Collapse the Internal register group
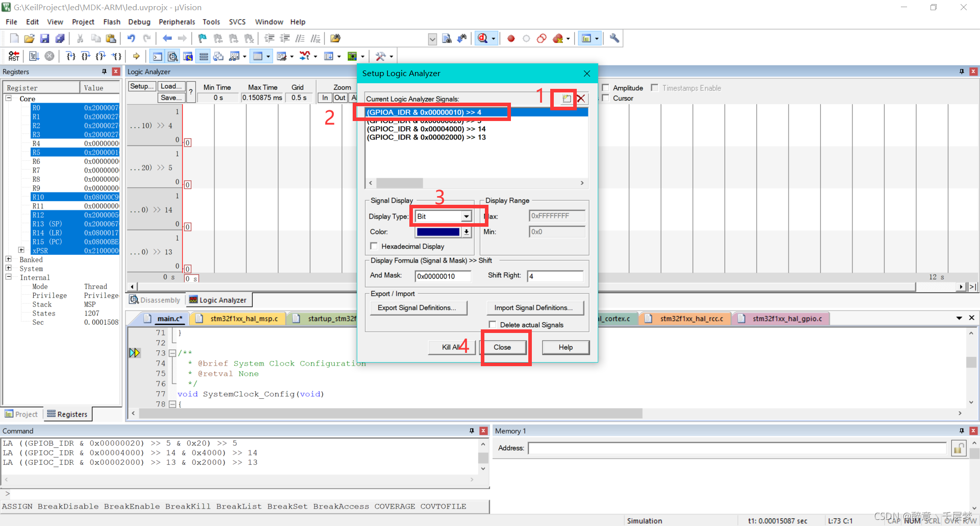This screenshot has width=980, height=526. [x=9, y=277]
